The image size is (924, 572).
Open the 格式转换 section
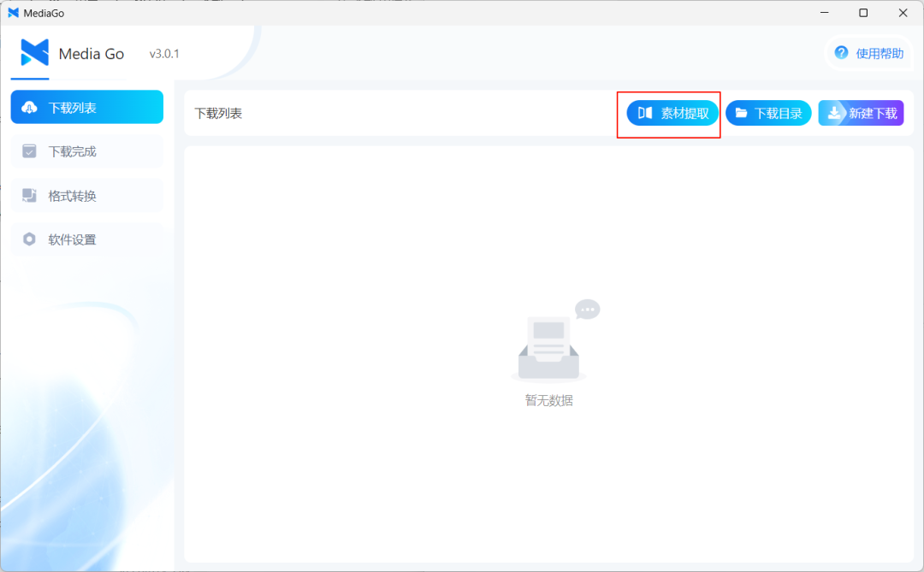click(x=87, y=196)
